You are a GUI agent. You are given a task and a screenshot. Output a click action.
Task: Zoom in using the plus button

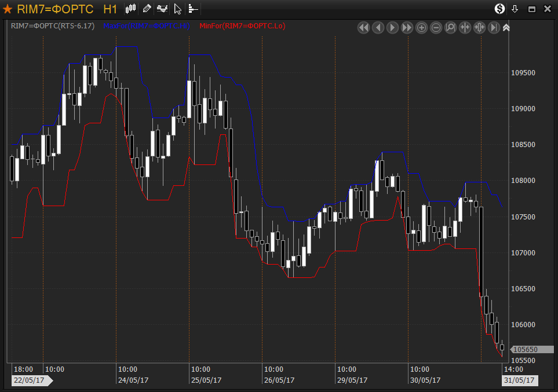click(422, 27)
